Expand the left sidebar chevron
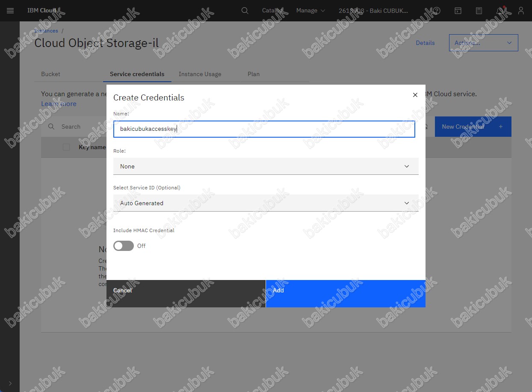This screenshot has width=532, height=392. pos(10,383)
